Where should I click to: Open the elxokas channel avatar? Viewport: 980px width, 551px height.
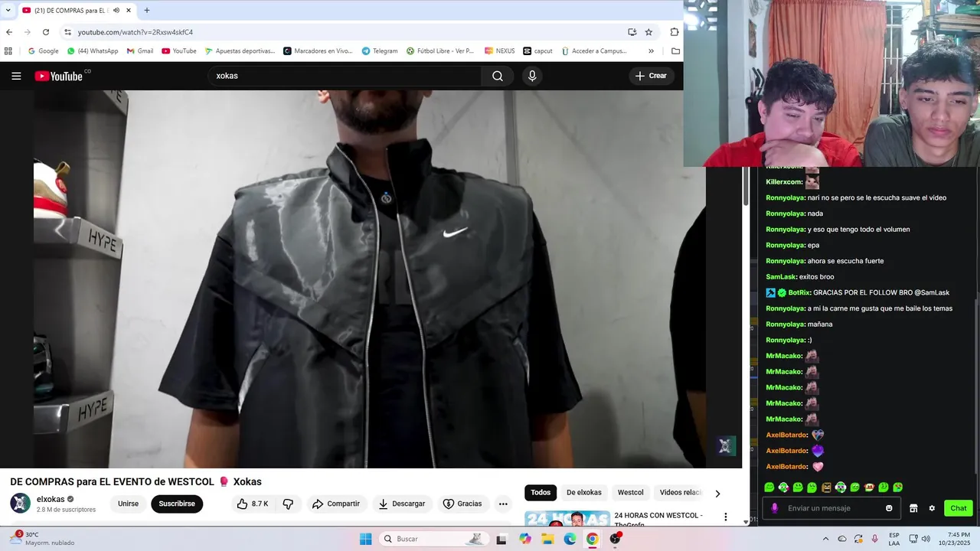[21, 504]
